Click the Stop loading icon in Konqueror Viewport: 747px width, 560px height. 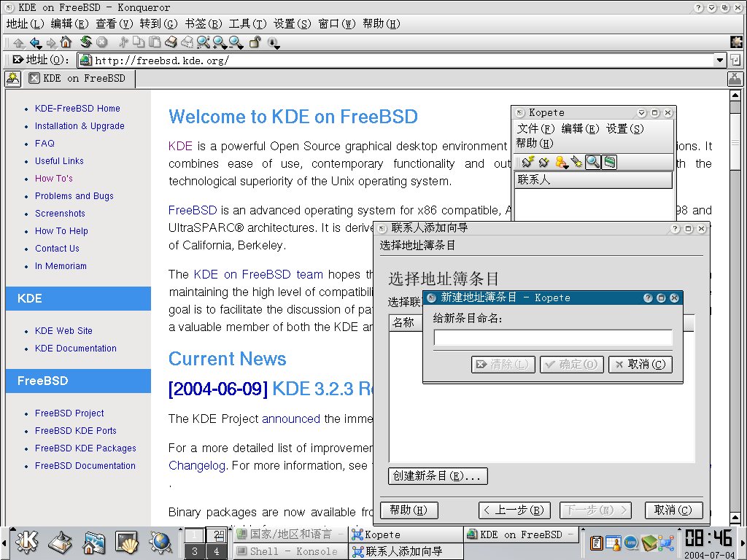pyautogui.click(x=101, y=42)
